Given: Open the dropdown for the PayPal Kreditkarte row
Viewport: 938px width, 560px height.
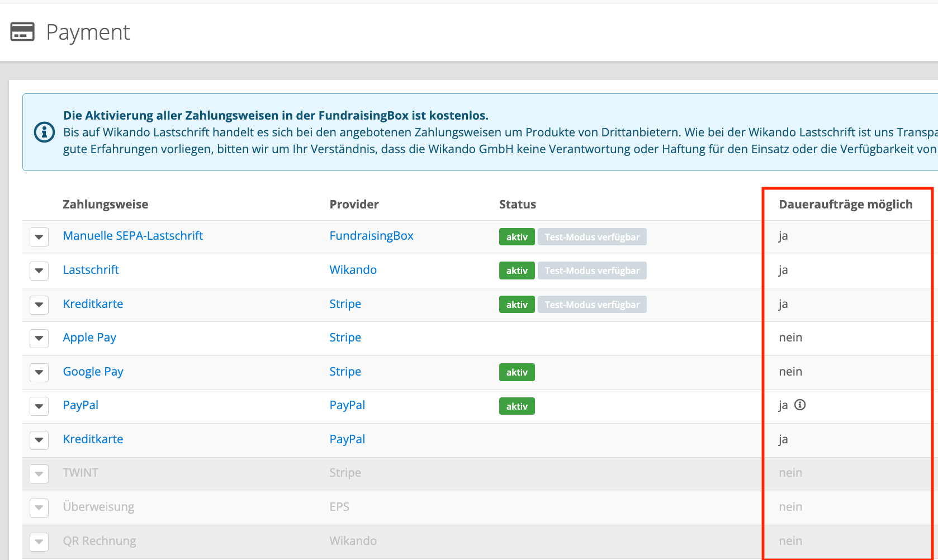Looking at the screenshot, I should 39,440.
